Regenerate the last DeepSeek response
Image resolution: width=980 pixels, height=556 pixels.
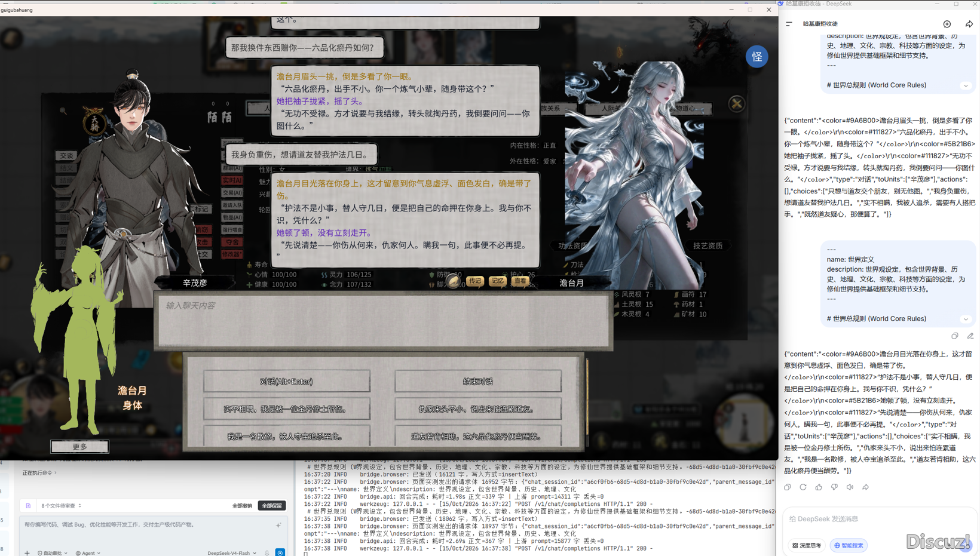coord(803,487)
